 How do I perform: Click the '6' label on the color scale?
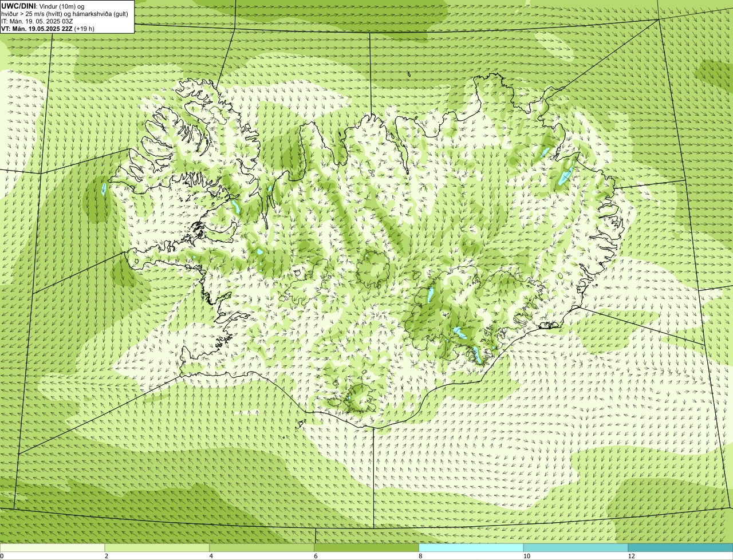click(x=316, y=556)
